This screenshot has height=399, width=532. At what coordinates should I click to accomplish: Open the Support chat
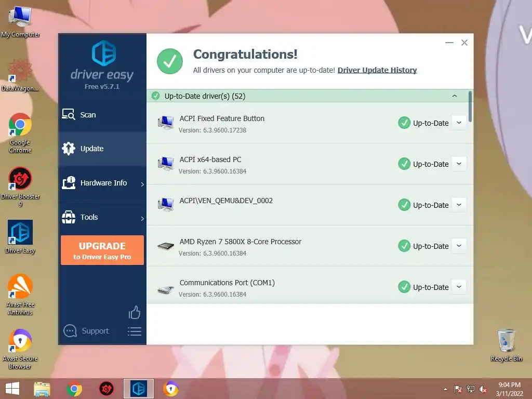pyautogui.click(x=86, y=331)
